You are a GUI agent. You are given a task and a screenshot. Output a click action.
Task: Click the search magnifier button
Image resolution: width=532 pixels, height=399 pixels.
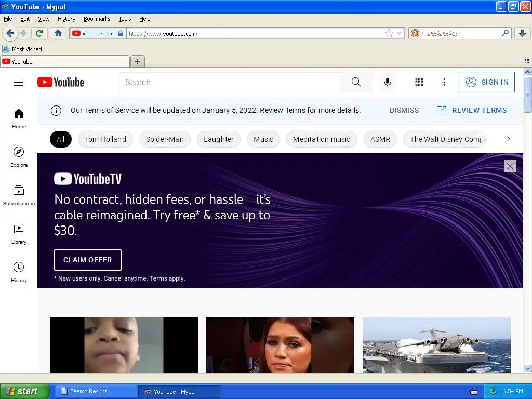click(356, 82)
